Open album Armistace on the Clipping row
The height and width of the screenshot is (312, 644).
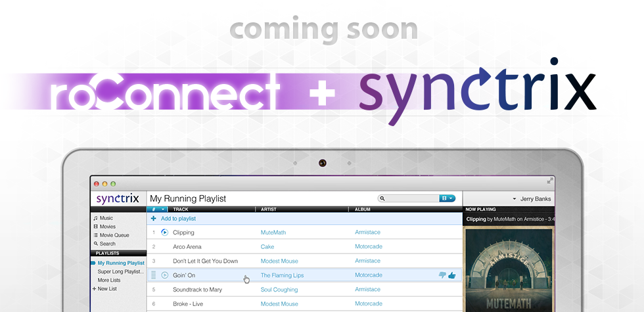click(x=367, y=233)
